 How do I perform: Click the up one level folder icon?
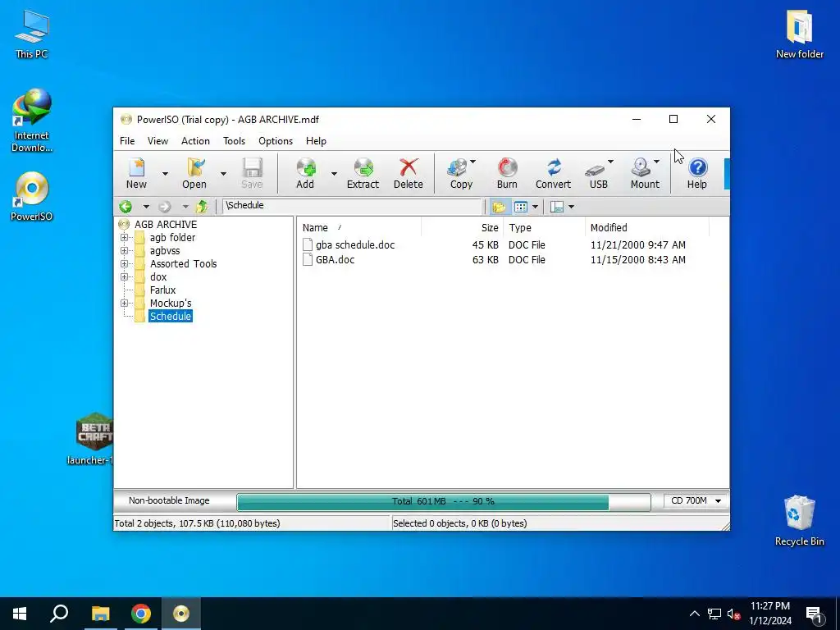pyautogui.click(x=202, y=206)
